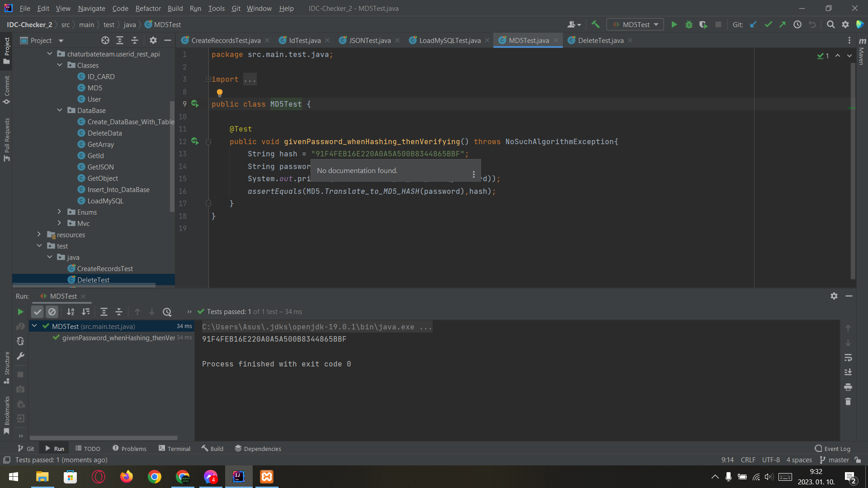Open the MD5Test run configuration dropdown
The image size is (868, 488).
tap(635, 24)
